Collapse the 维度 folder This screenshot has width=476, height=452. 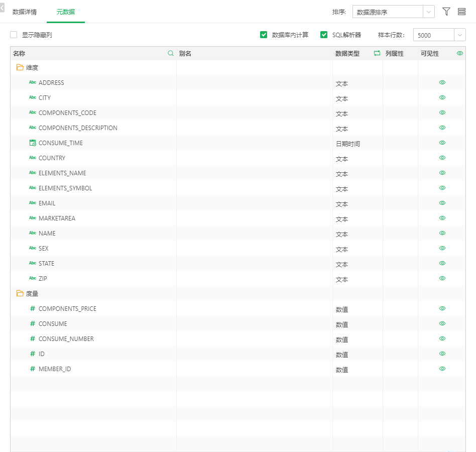click(20, 67)
